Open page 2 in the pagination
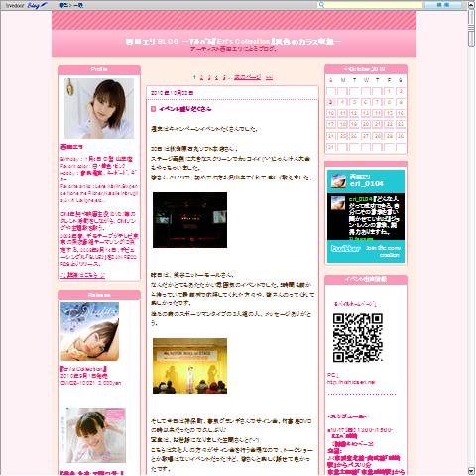This screenshot has height=476, width=476. (201, 77)
